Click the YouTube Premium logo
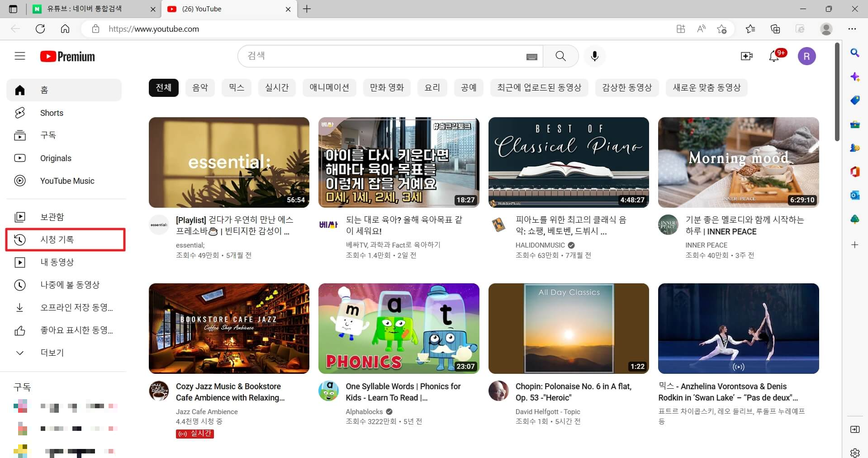Viewport: 868px width, 458px height. coord(67,56)
